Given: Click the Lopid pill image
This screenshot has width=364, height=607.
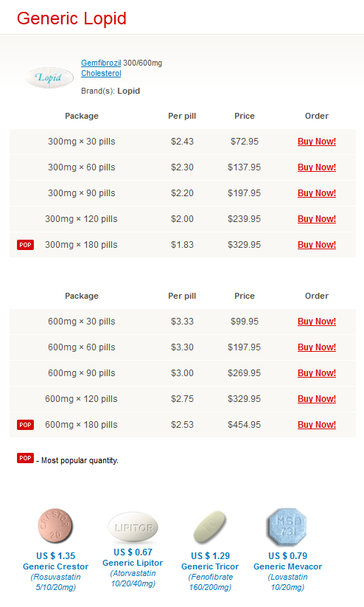Looking at the screenshot, I should point(49,77).
